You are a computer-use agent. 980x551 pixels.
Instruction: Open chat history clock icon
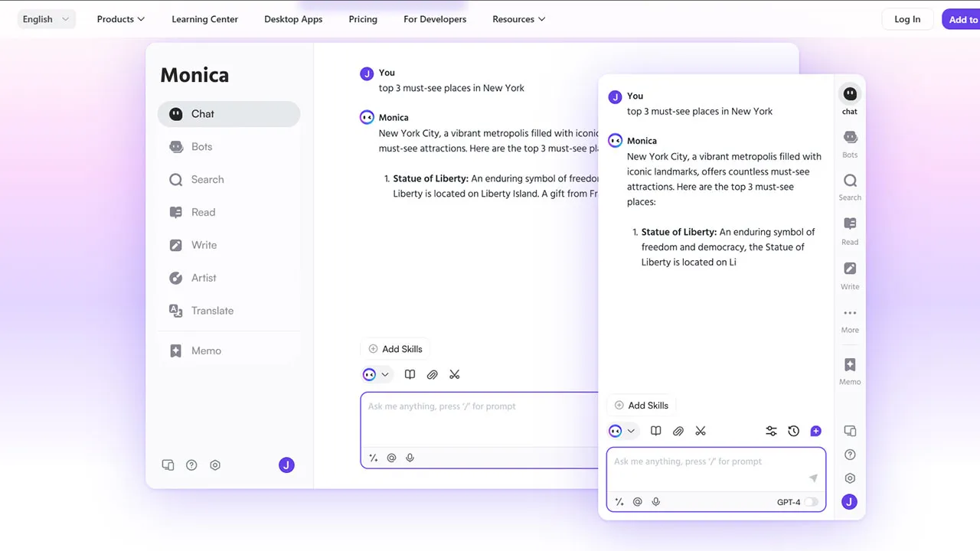tap(794, 432)
